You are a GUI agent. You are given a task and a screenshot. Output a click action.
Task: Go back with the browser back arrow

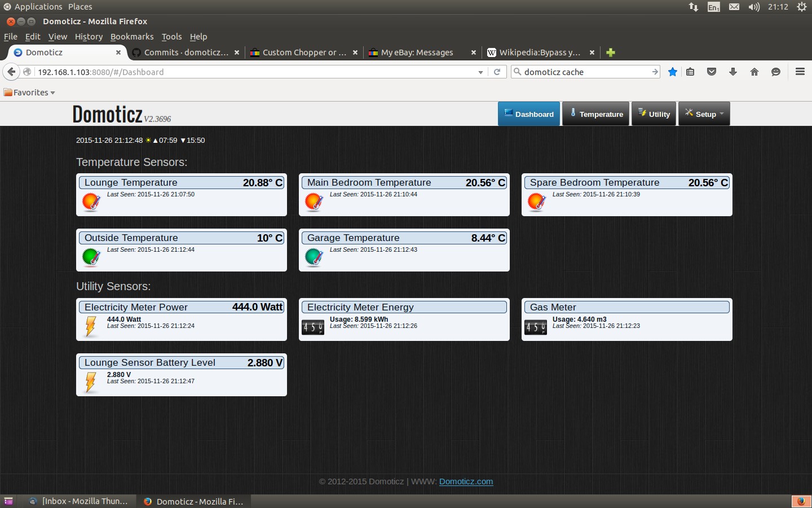11,72
